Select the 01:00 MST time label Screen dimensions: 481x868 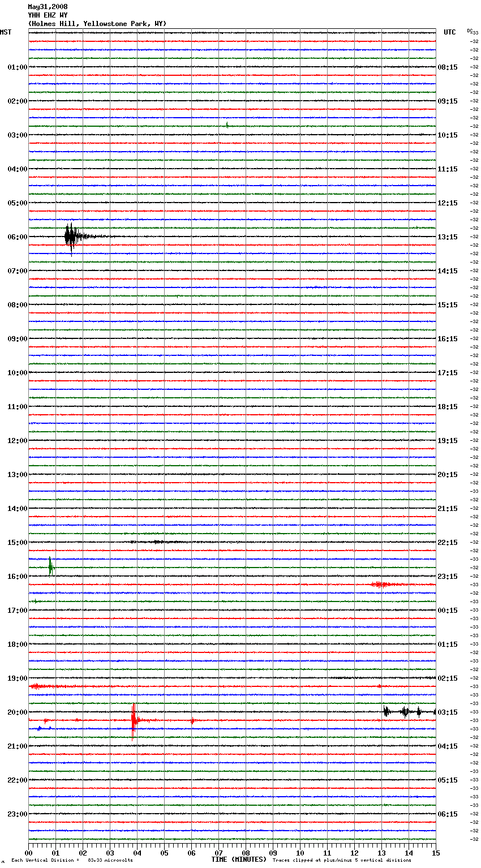click(x=18, y=67)
